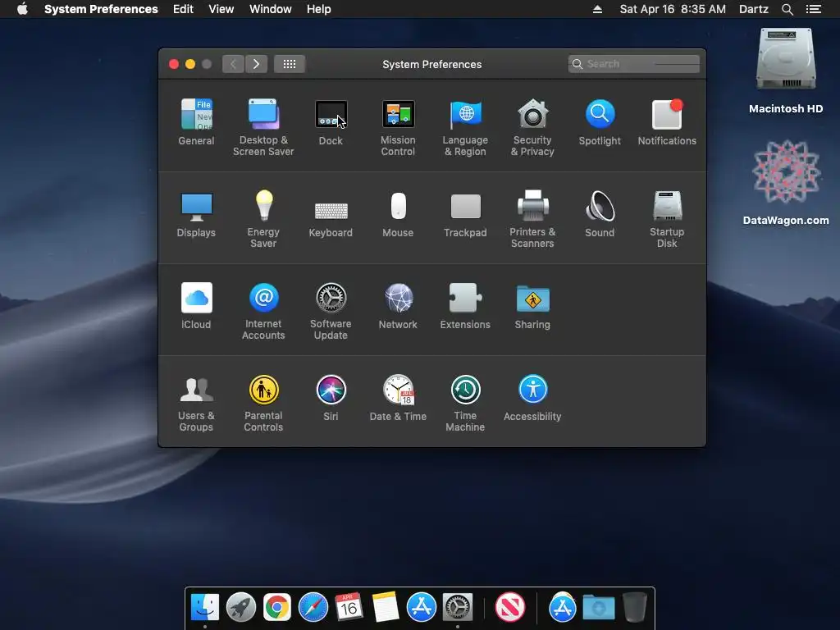
Task: Open the Accessibility preference pane
Action: pyautogui.click(x=532, y=398)
